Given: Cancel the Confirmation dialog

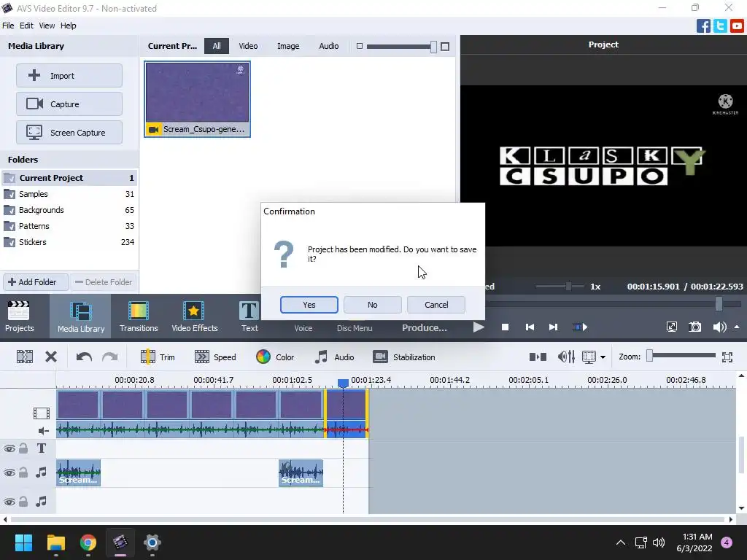Looking at the screenshot, I should coord(436,305).
